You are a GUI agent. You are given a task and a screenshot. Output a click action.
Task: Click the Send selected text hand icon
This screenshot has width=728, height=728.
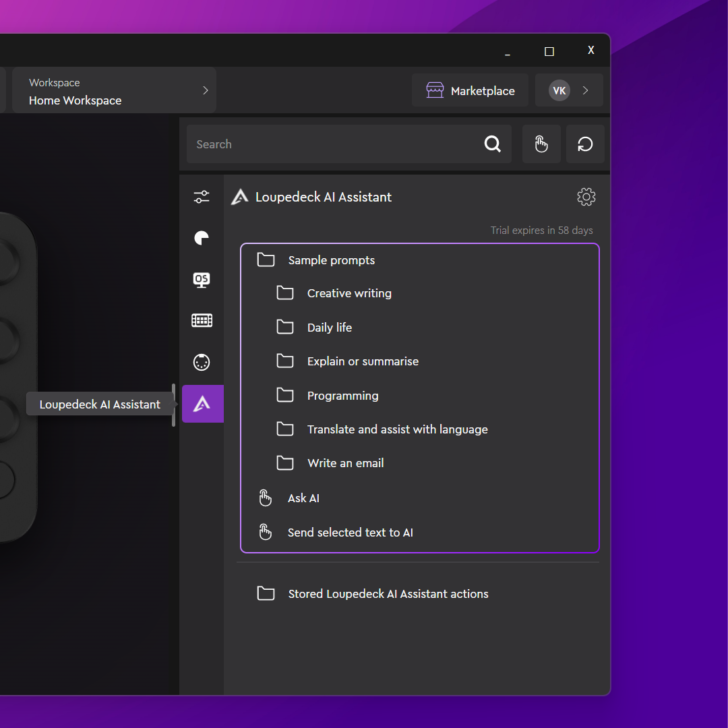pos(265,533)
